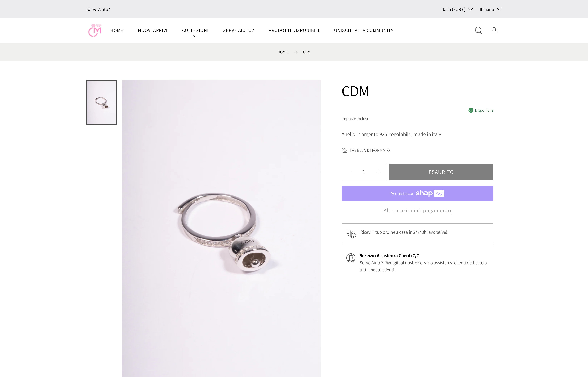
Task: Click the Acquista con Shop Pay button
Action: coord(417,193)
